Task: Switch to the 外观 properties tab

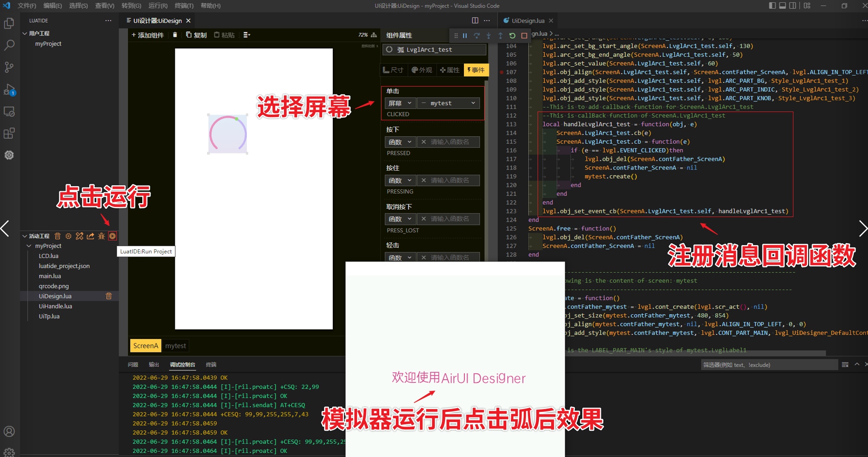Action: coord(422,70)
